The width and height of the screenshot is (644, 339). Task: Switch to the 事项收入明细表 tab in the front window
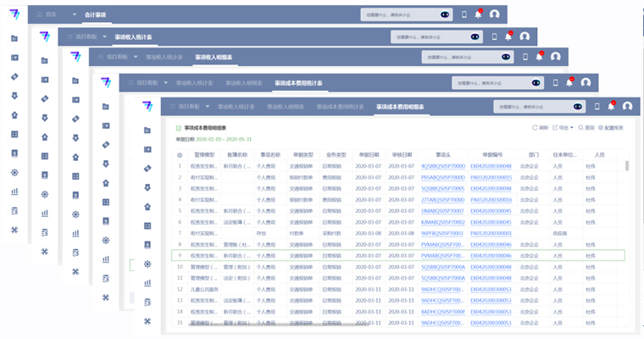pos(286,107)
